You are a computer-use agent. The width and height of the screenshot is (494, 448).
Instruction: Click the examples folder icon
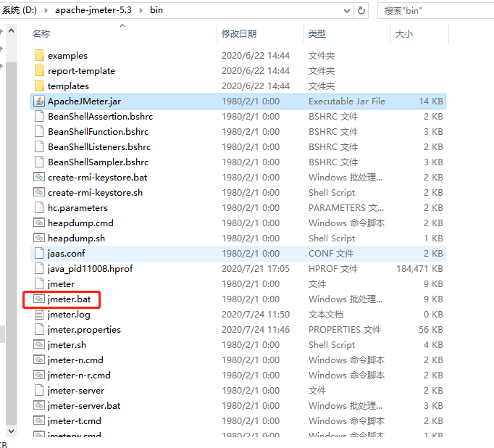tap(39, 56)
